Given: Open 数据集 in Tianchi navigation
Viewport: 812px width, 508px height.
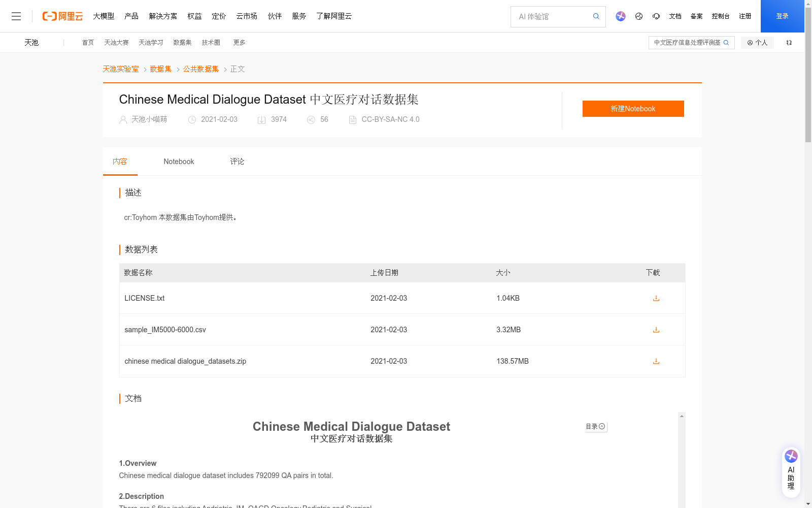Looking at the screenshot, I should tap(183, 43).
